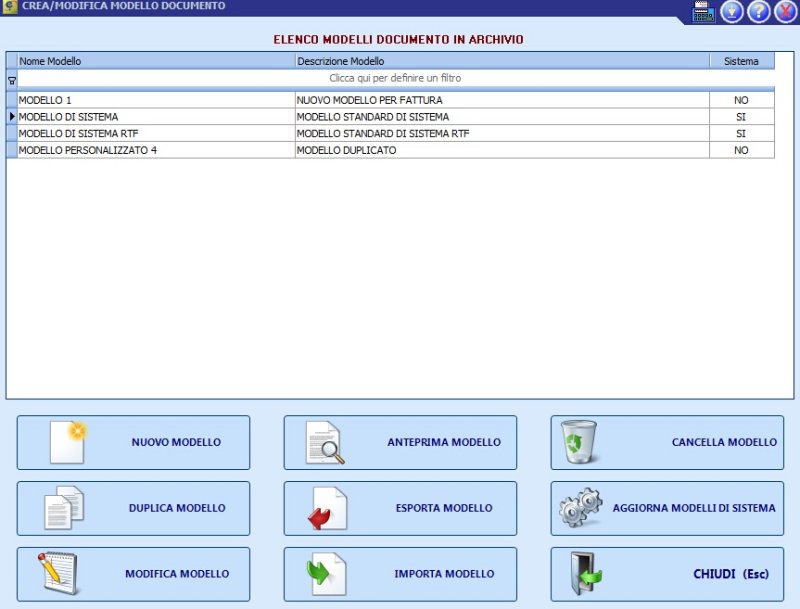Viewport: 800px width, 609px height.
Task: Create a new template with NUOVO MODELLO
Action: pyautogui.click(x=133, y=442)
